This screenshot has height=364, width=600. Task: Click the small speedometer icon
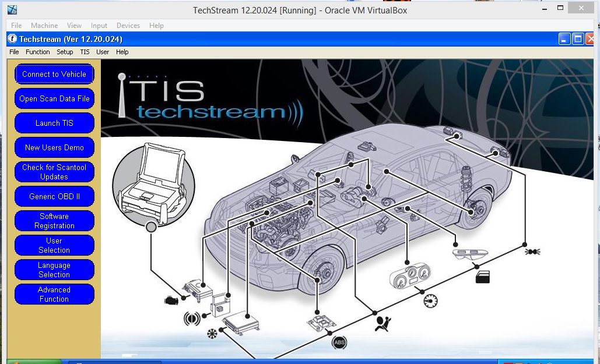(x=430, y=301)
